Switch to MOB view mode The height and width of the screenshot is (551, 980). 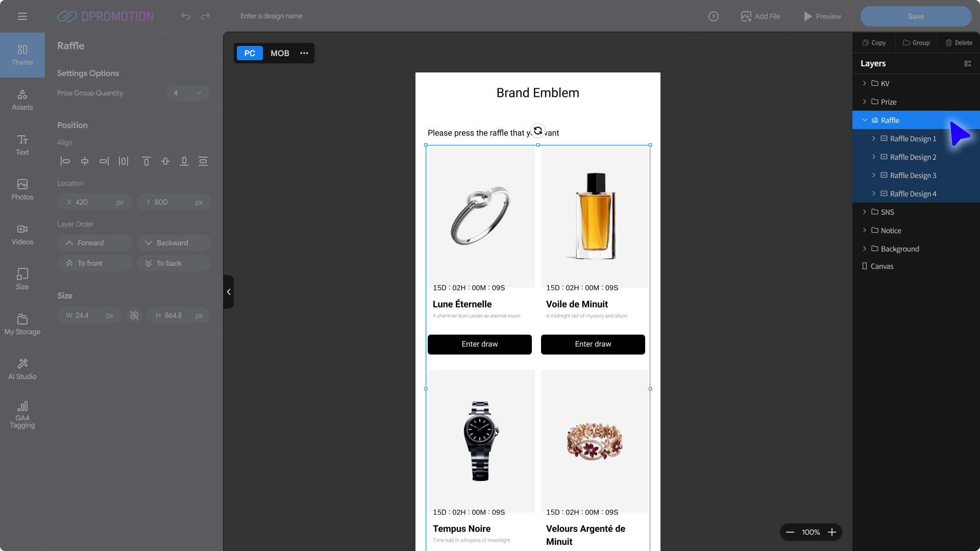[x=280, y=53]
